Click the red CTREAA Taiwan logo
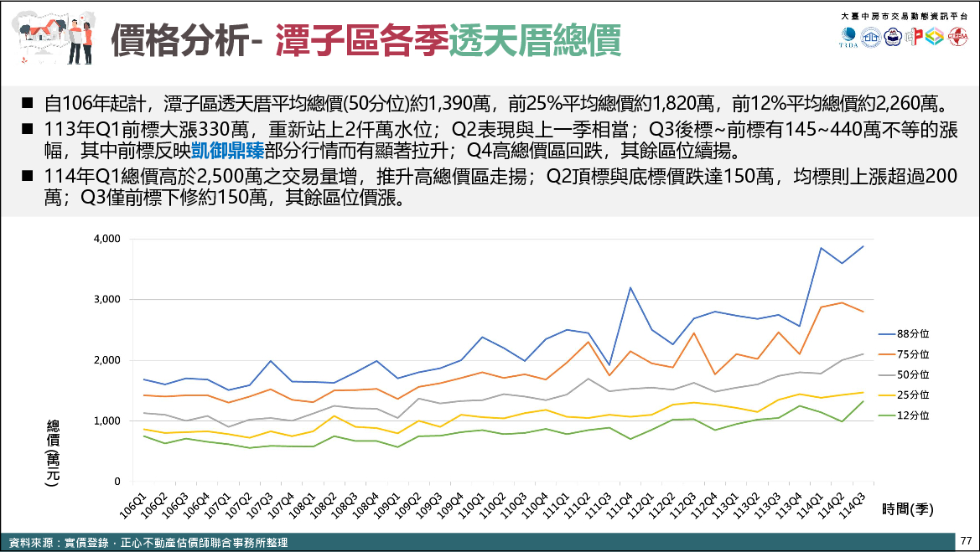 click(x=957, y=38)
